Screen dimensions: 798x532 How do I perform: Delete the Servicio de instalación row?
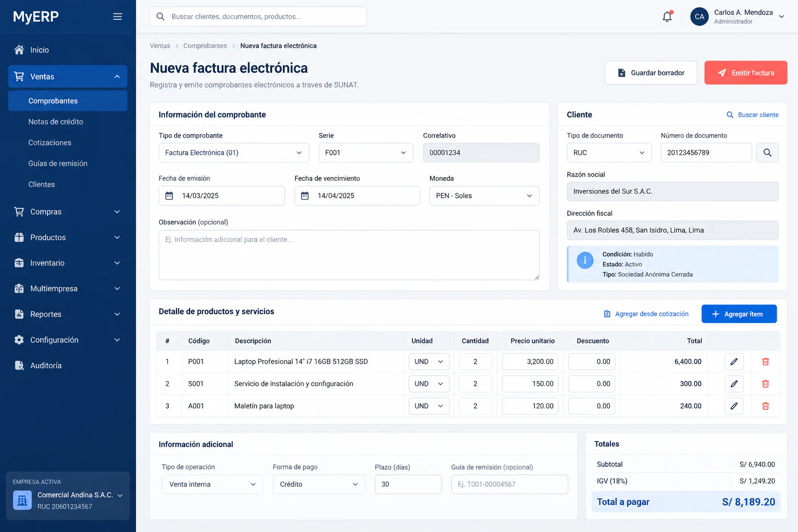(765, 384)
